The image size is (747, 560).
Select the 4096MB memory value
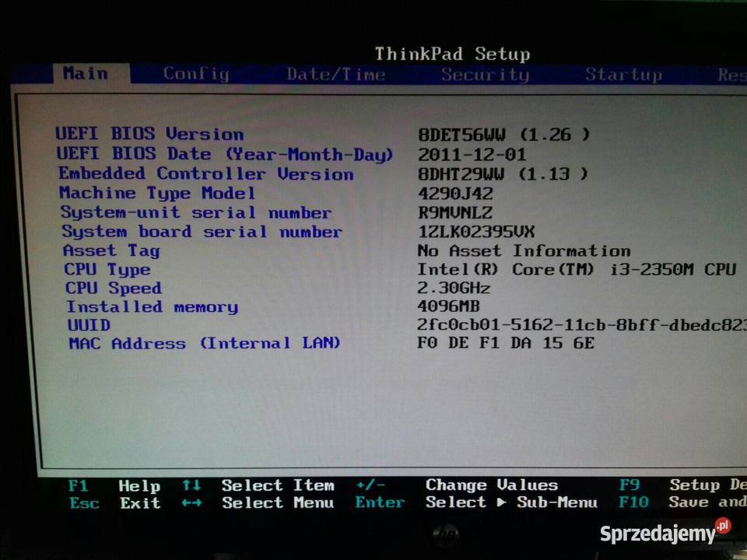tap(448, 306)
